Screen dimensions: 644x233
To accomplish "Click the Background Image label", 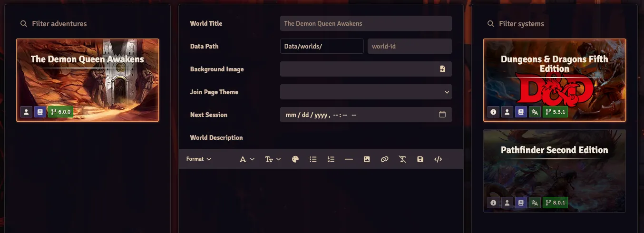I will (217, 69).
